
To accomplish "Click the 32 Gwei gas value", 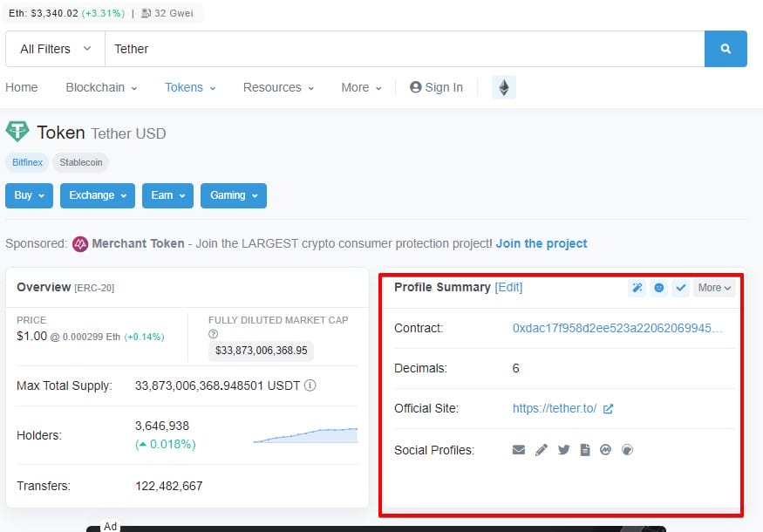I will tap(174, 13).
